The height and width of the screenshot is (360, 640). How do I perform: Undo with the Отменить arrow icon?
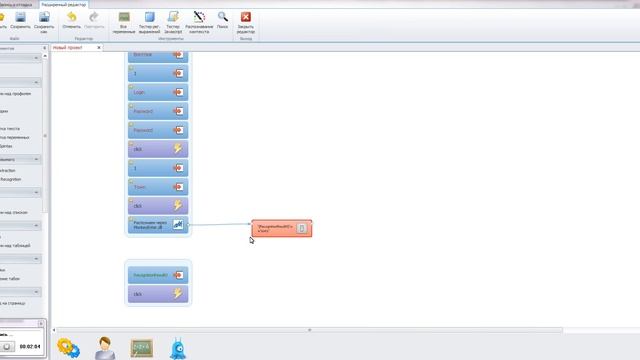coord(72,17)
